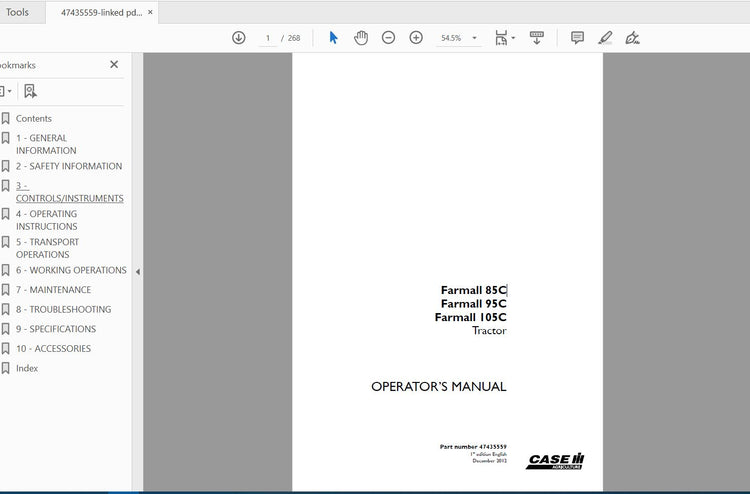750x494 pixels.
Task: Open the 10 - ACCESSORIES bookmark
Action: pyautogui.click(x=53, y=349)
